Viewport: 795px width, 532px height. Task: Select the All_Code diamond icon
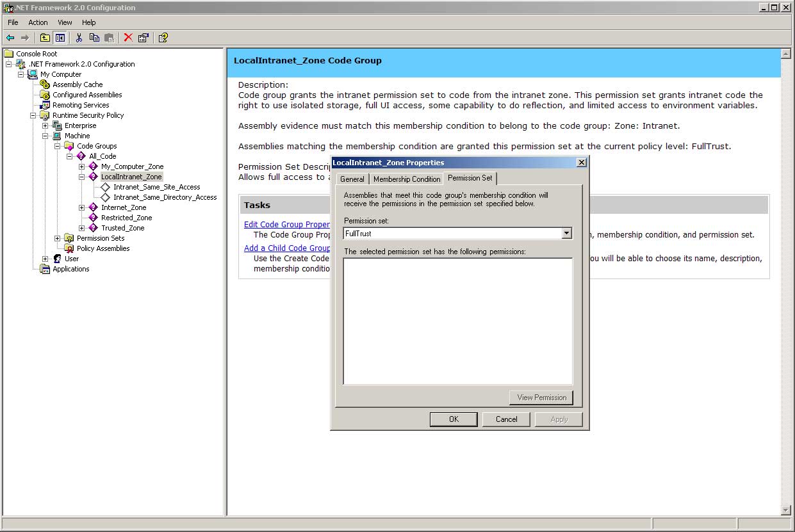81,156
